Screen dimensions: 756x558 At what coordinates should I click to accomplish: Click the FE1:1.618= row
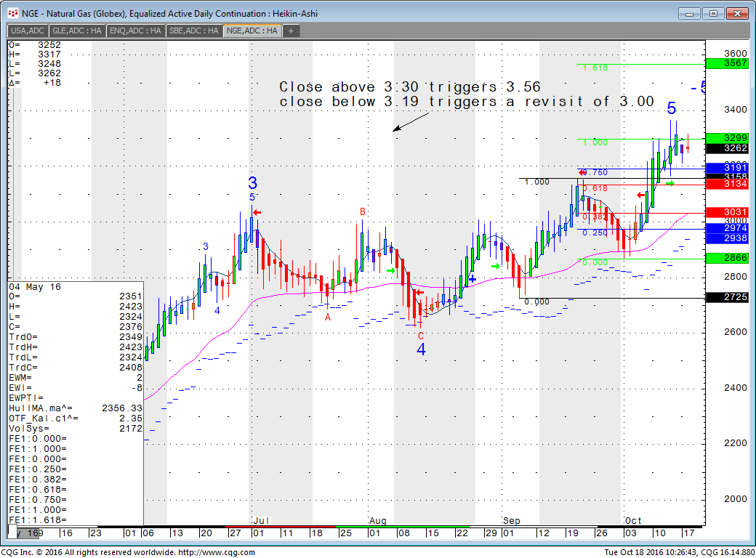(x=76, y=520)
